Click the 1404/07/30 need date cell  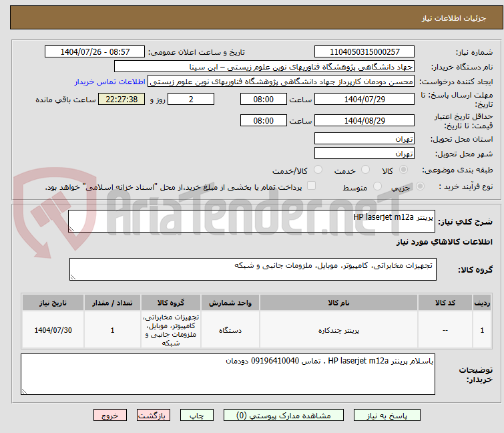tap(53, 330)
